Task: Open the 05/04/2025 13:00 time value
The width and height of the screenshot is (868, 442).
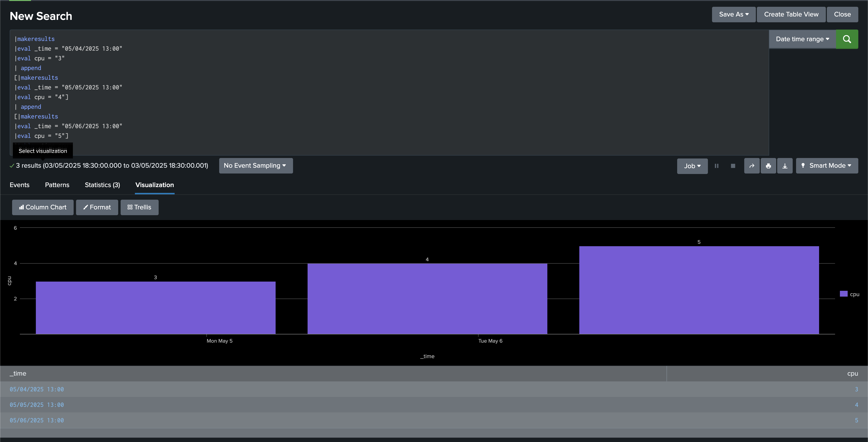Action: [x=36, y=389]
